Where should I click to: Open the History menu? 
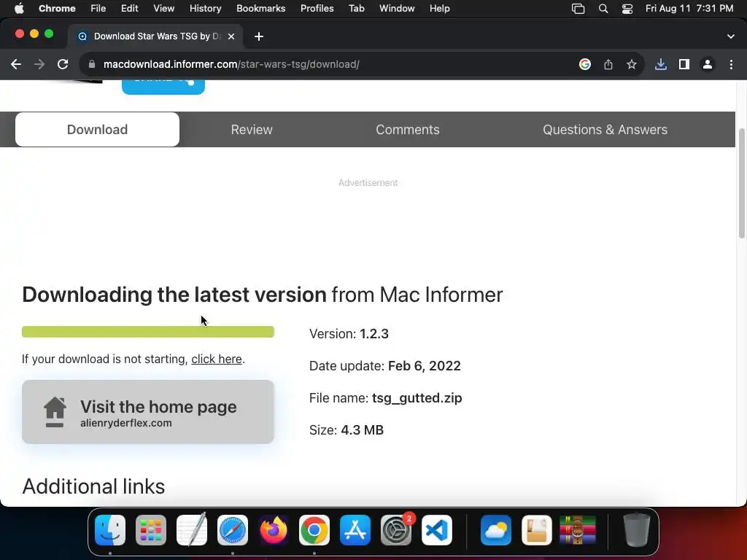point(205,9)
